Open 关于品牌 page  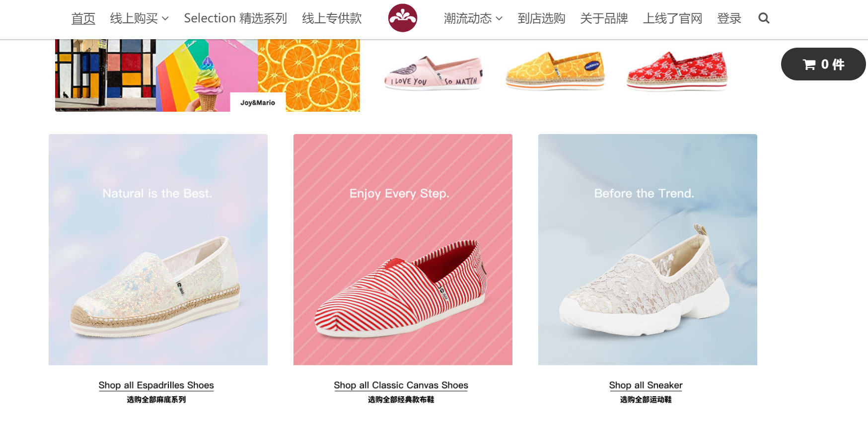coord(604,18)
